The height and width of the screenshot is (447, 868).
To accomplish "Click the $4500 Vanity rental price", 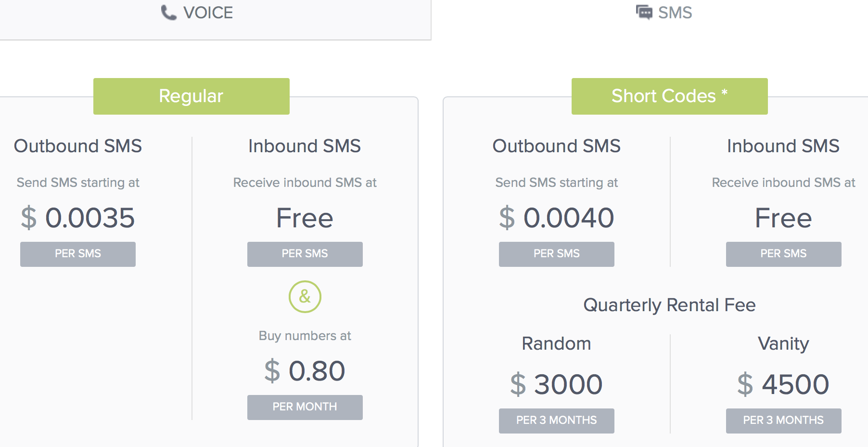I will [x=783, y=384].
